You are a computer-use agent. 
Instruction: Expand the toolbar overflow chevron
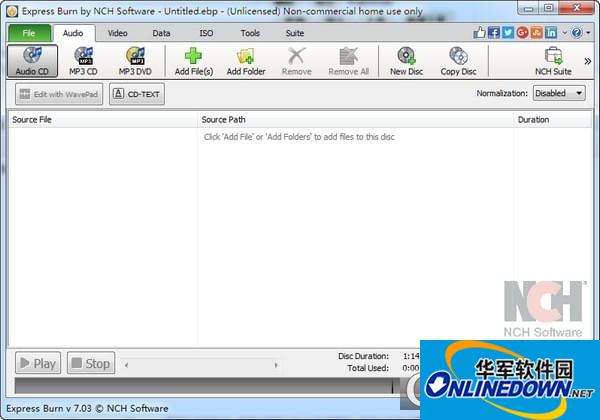tap(587, 61)
